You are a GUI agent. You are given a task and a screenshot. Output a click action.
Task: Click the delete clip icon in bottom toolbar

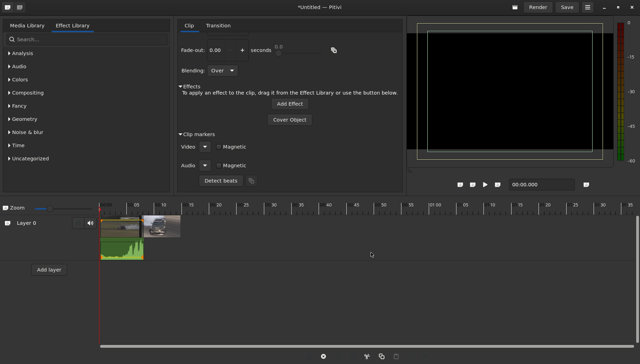point(323,356)
